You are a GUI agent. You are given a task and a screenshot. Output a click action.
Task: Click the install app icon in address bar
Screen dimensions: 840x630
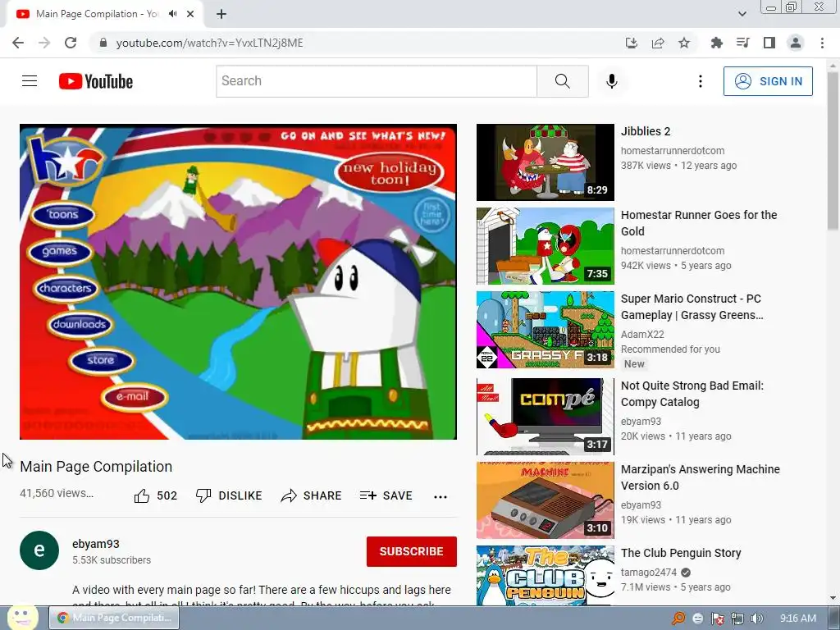click(x=632, y=43)
